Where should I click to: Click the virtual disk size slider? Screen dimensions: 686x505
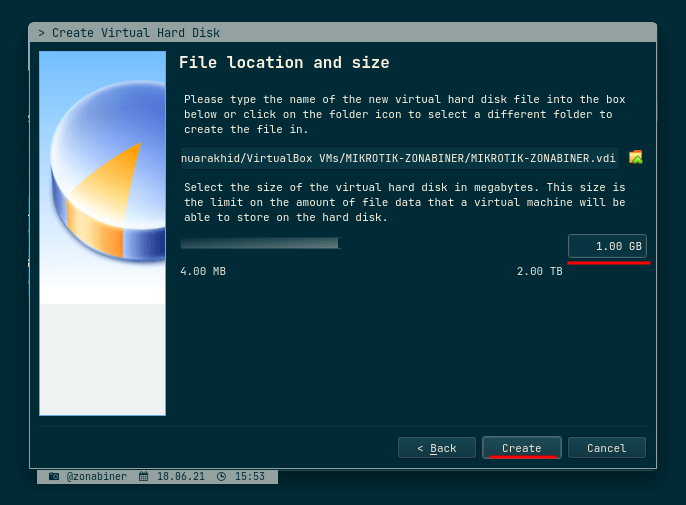coord(371,243)
